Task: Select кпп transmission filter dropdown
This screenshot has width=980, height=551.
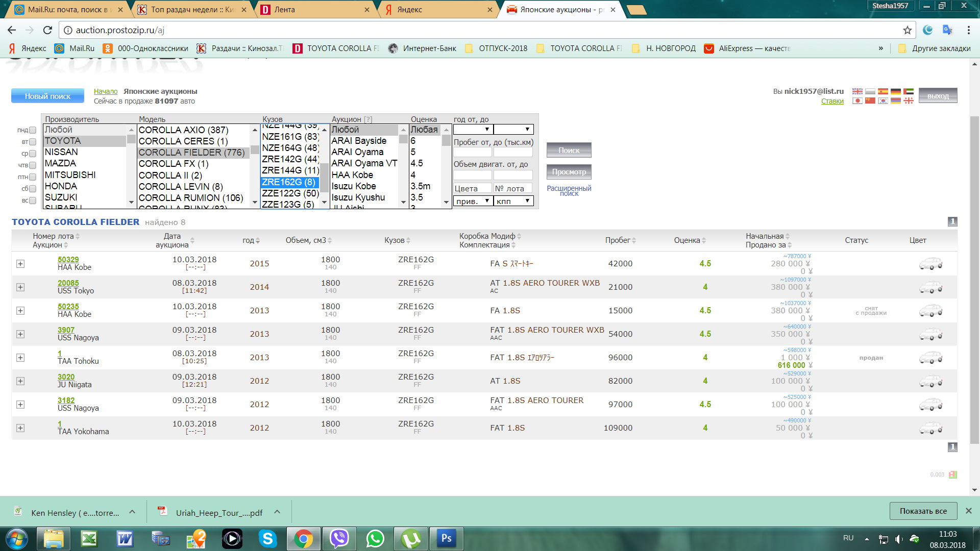Action: click(513, 201)
